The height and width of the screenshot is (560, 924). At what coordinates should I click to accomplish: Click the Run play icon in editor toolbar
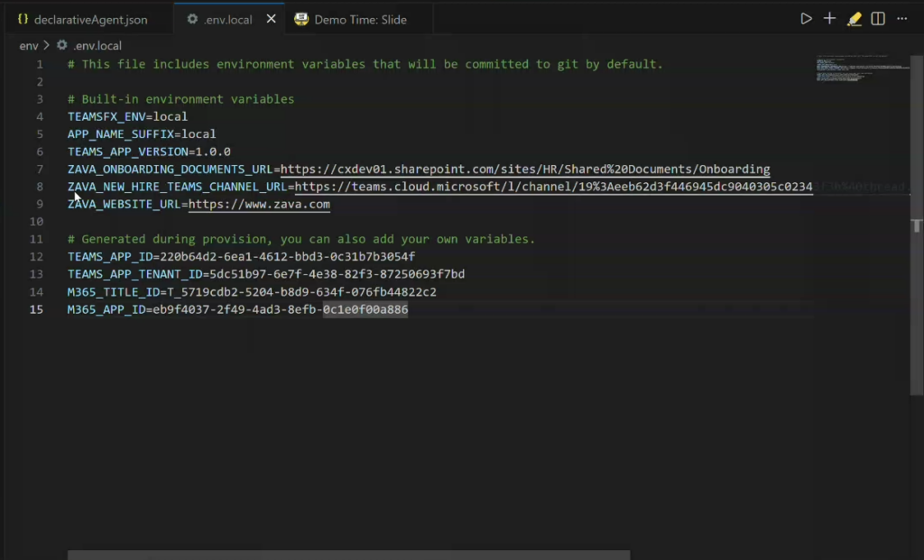806,19
